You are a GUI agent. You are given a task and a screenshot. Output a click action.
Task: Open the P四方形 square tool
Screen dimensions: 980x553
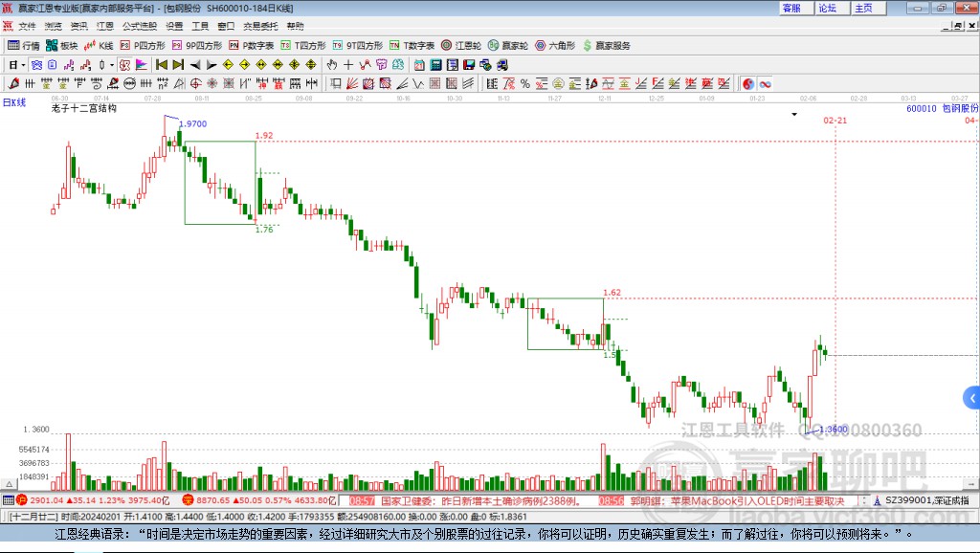click(x=142, y=45)
